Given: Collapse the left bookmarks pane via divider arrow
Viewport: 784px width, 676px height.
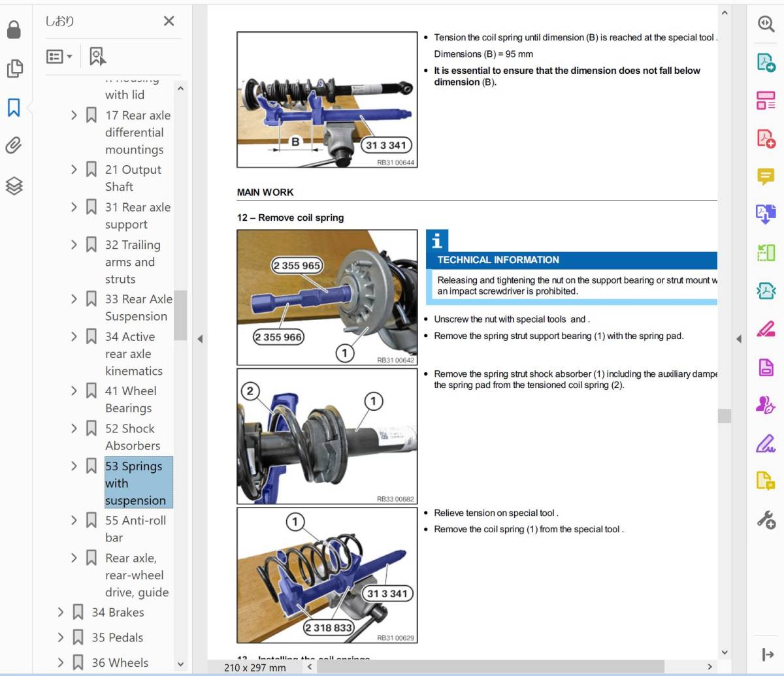Looking at the screenshot, I should (200, 338).
